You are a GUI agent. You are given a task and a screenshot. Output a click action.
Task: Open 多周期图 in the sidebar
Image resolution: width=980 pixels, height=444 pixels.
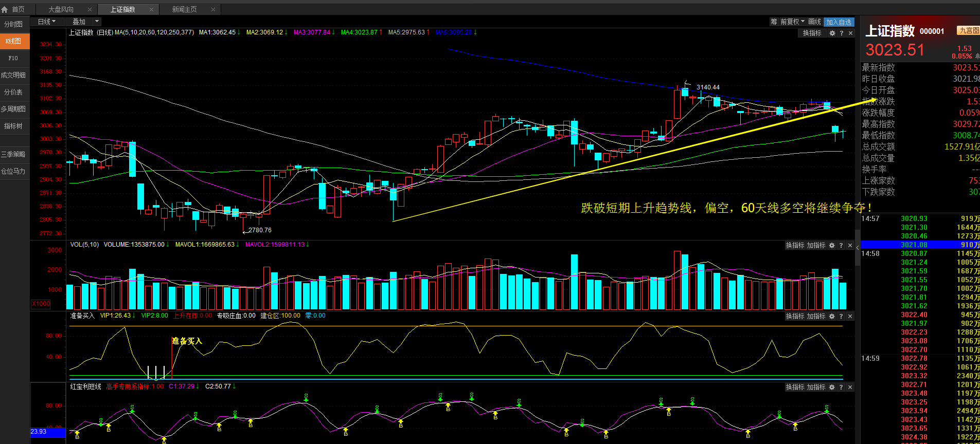[14, 109]
